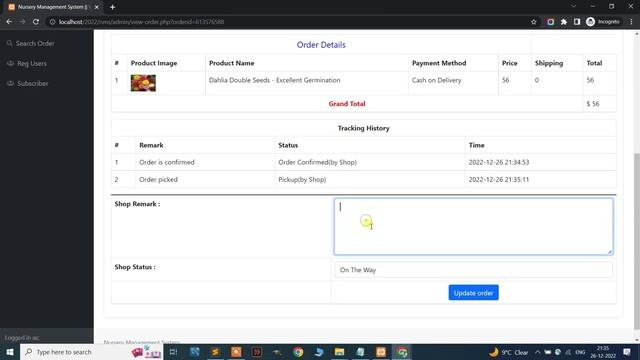Open File Explorer from taskbar
The height and width of the screenshot is (360, 640).
click(x=340, y=352)
